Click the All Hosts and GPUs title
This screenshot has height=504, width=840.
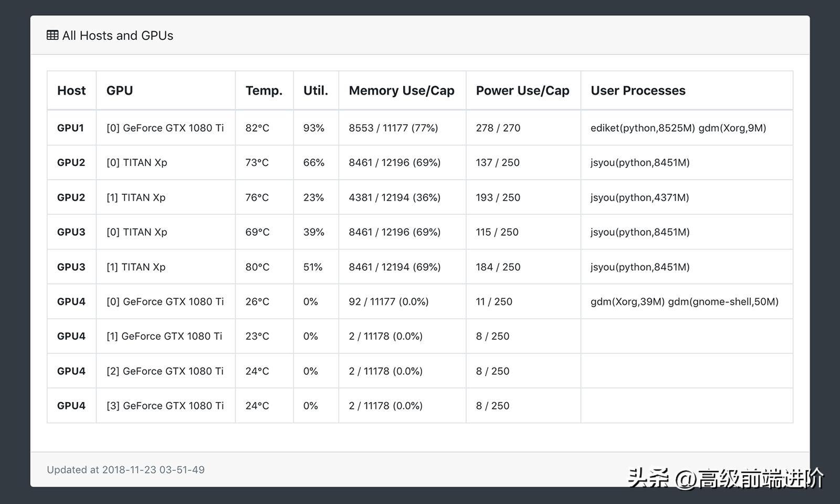tap(118, 35)
